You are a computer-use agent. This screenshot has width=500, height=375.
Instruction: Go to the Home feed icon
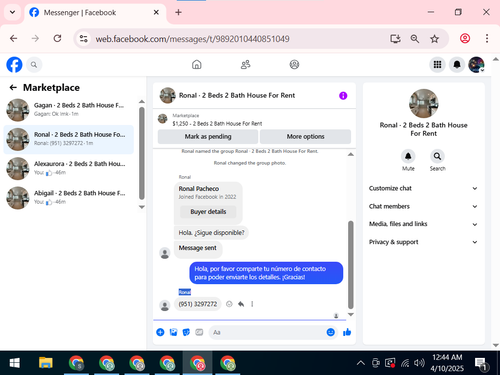point(197,64)
